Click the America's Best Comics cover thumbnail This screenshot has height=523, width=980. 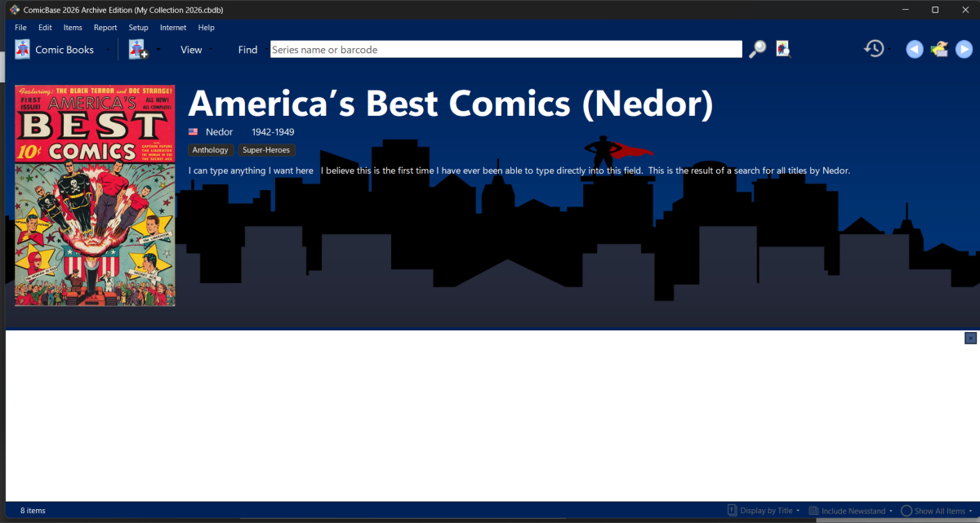tap(95, 195)
